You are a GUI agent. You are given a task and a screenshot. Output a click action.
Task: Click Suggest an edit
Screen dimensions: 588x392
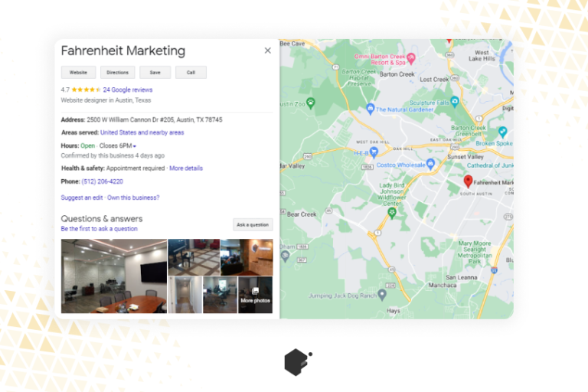82,198
